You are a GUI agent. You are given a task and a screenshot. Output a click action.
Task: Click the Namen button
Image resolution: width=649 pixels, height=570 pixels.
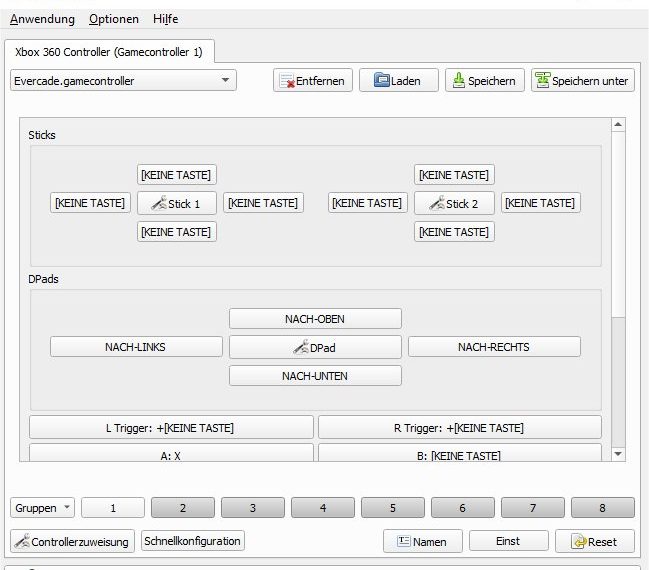pyautogui.click(x=422, y=541)
